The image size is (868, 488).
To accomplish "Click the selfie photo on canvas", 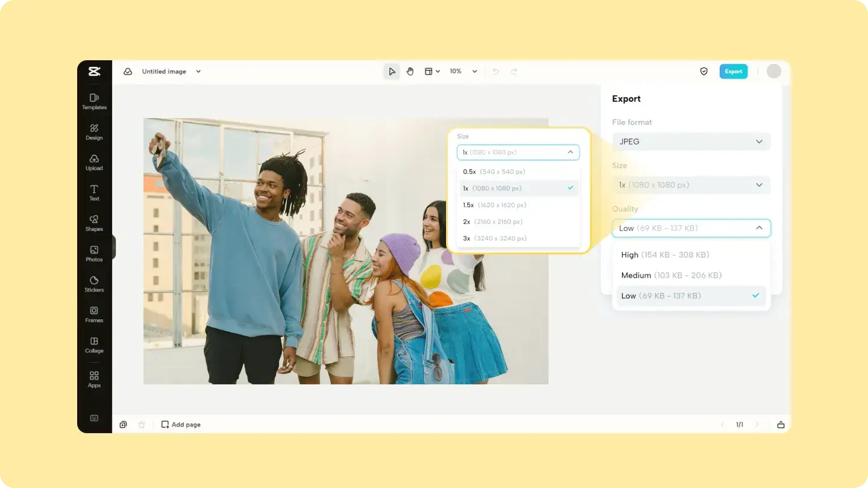I will coord(345,251).
